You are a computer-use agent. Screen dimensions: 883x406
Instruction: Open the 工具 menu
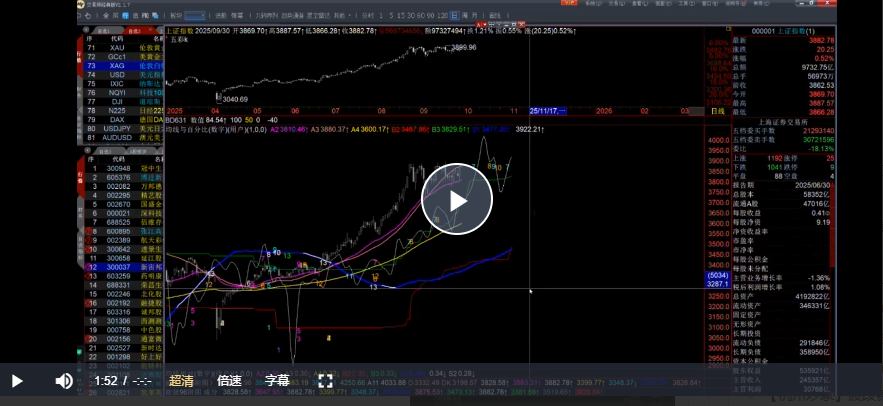pos(684,3)
